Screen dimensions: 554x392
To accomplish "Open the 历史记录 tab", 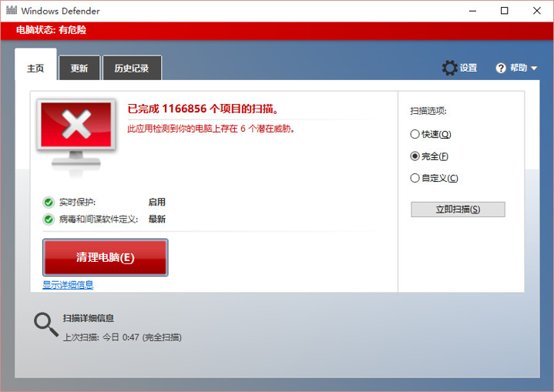I will pyautogui.click(x=132, y=69).
